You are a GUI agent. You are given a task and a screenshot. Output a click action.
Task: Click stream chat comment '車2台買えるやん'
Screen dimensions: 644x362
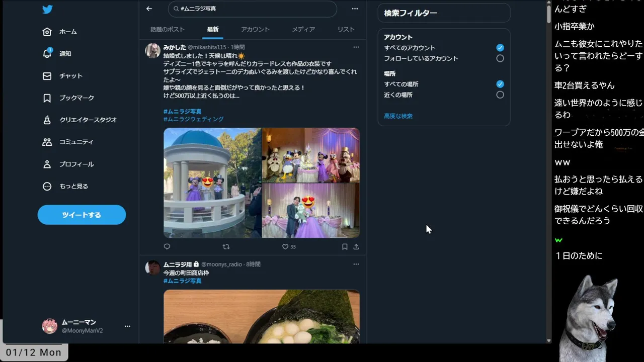[585, 85]
